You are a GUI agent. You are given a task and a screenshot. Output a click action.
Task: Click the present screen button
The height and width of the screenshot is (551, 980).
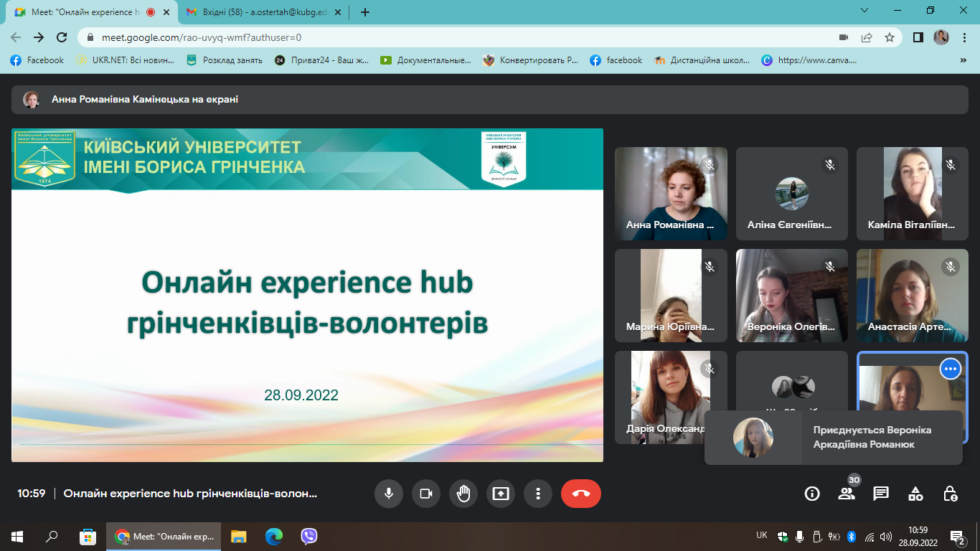[x=500, y=494]
